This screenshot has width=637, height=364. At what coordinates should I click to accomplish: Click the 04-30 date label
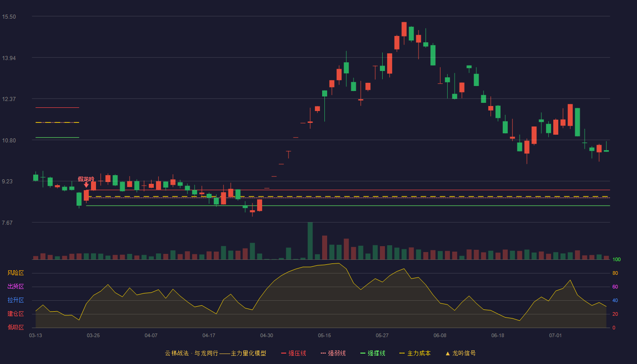pos(267,335)
